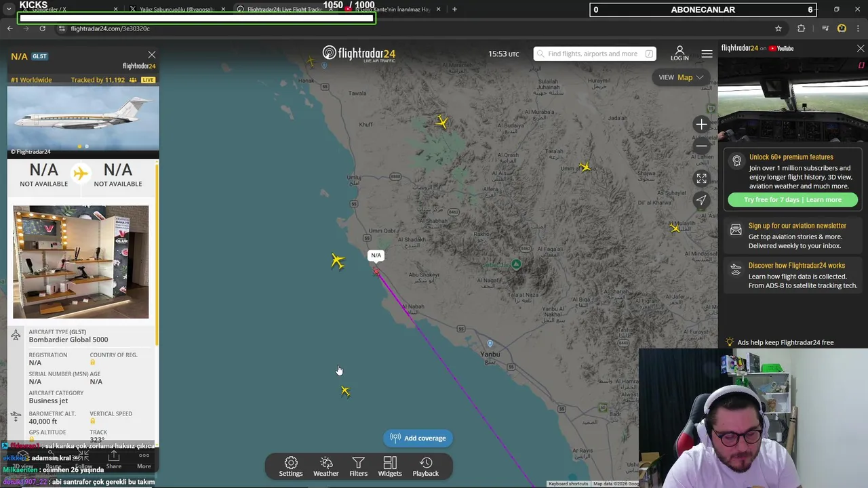
Task: Open flight Playback history
Action: (x=426, y=467)
